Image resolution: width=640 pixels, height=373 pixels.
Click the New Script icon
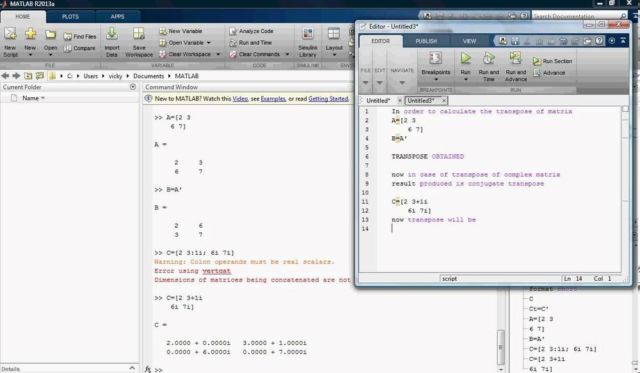pos(10,34)
